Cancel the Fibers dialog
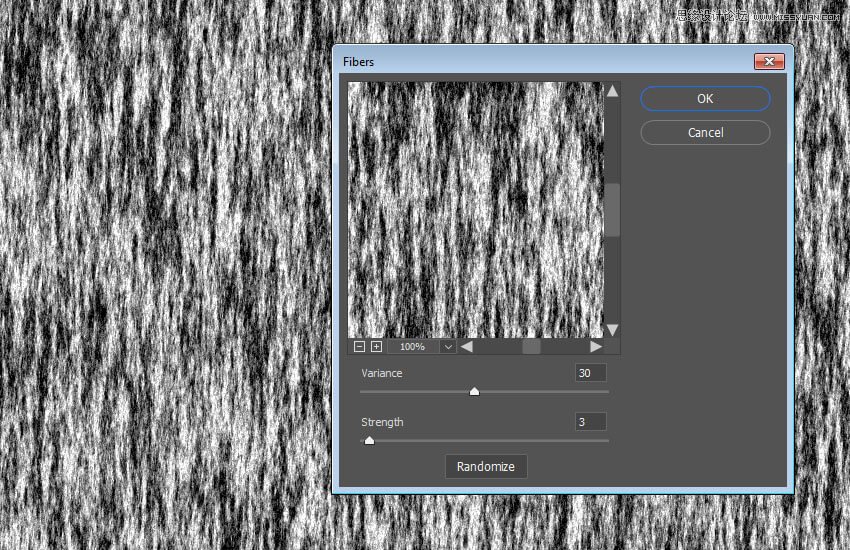Viewport: 850px width, 550px height. [x=705, y=132]
